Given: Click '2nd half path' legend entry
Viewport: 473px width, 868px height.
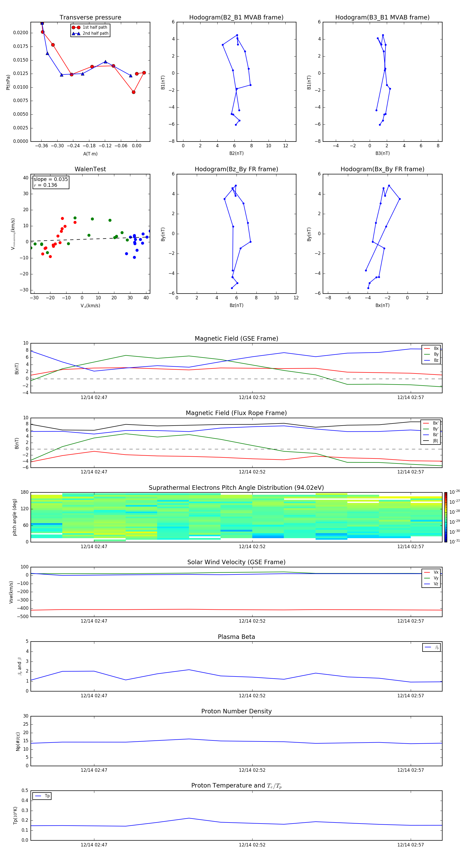Looking at the screenshot, I should click(x=90, y=33).
